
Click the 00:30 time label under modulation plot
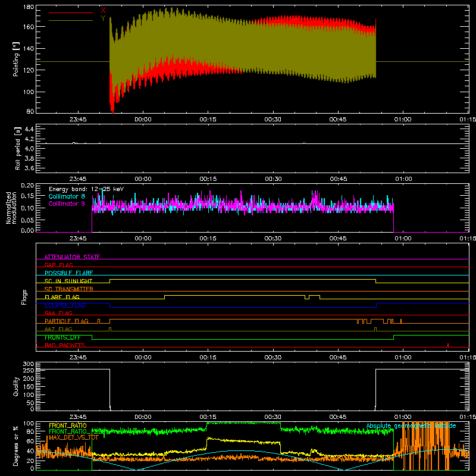coord(273,239)
